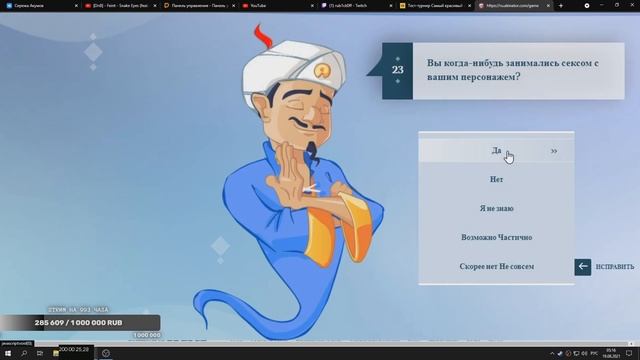Open Windows taskbar search

point(24,353)
